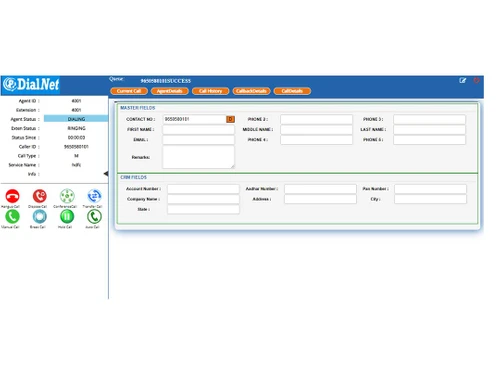Click the queue status text ending SUCCESS

166,81
